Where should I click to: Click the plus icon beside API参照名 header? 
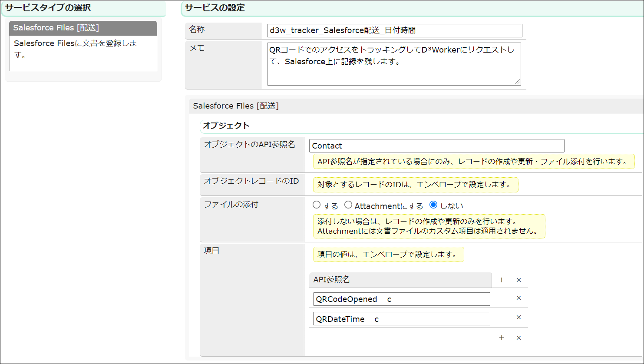[x=502, y=280]
